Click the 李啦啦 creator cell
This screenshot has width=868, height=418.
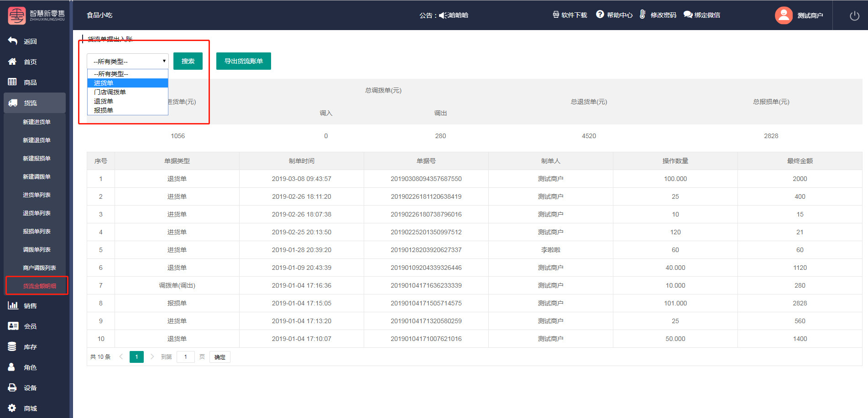pos(551,250)
